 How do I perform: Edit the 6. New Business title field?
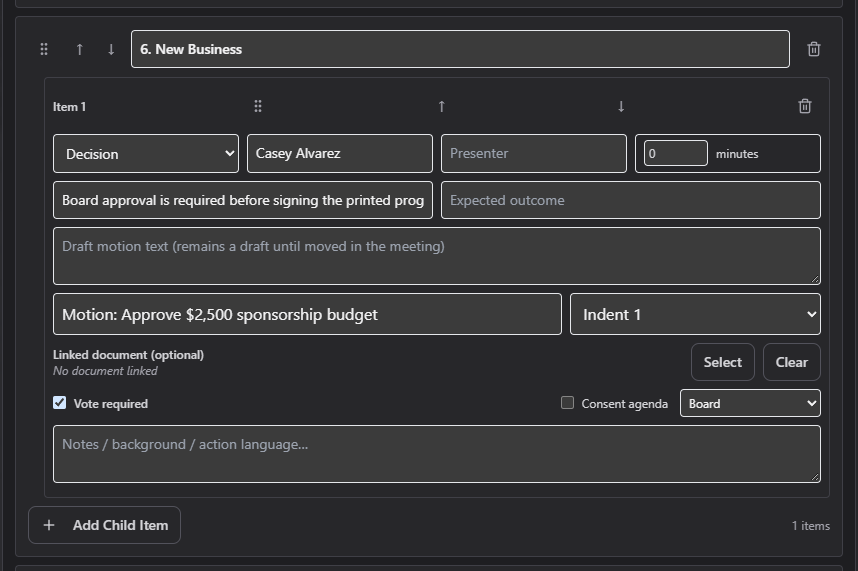(x=460, y=49)
